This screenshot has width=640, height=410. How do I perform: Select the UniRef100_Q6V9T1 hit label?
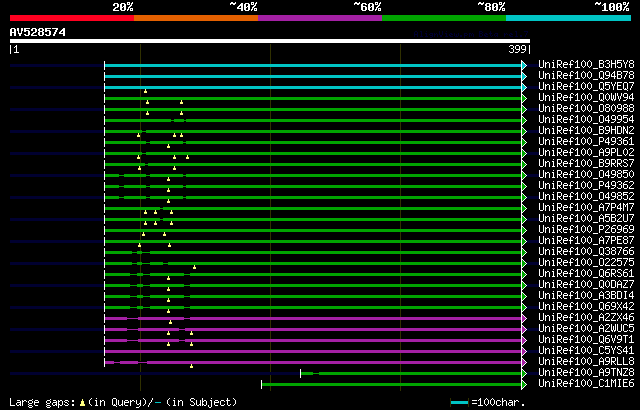[586, 340]
